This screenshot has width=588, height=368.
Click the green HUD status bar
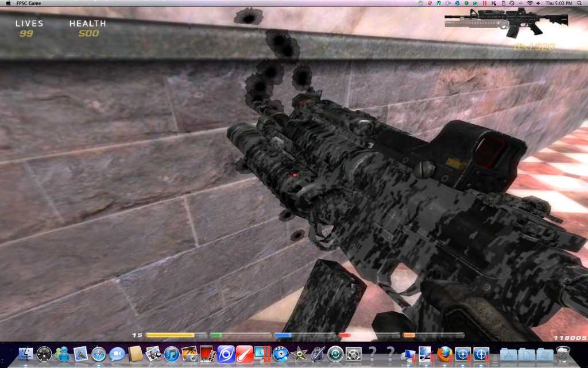coord(241,335)
